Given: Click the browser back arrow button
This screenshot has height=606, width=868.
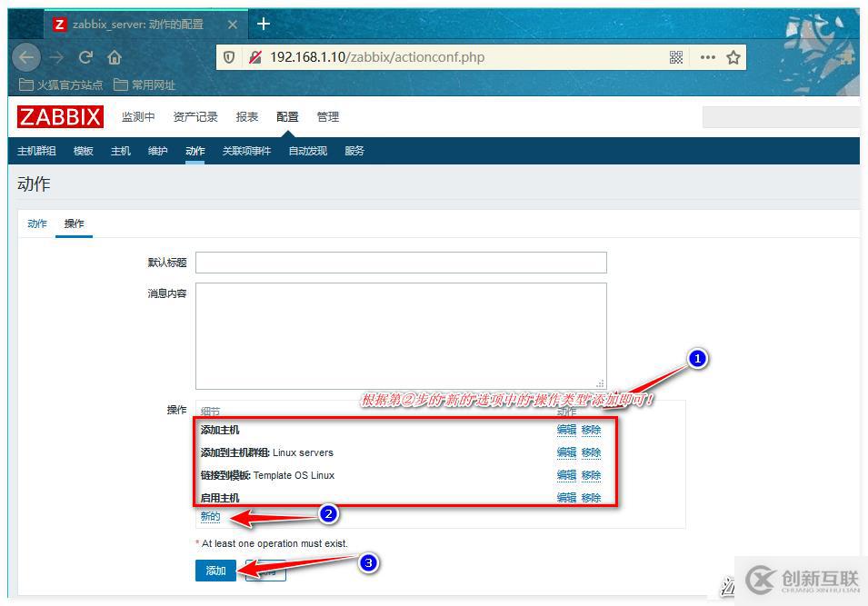Looking at the screenshot, I should point(26,57).
